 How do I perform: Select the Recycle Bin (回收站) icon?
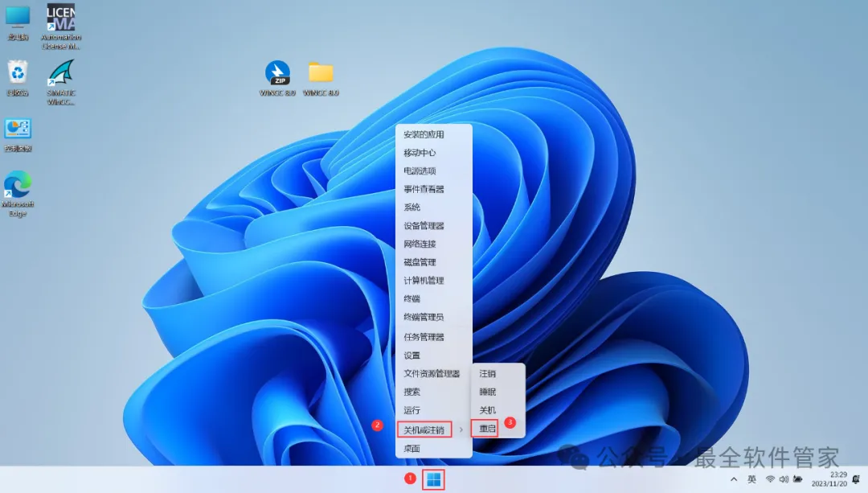(x=18, y=79)
